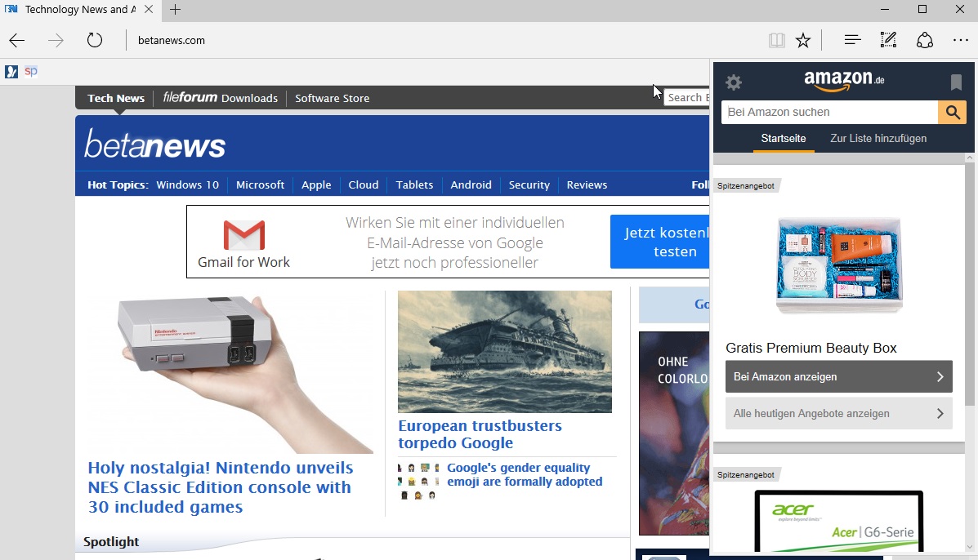Share the page using the Share icon
This screenshot has width=978, height=560.
pos(924,39)
